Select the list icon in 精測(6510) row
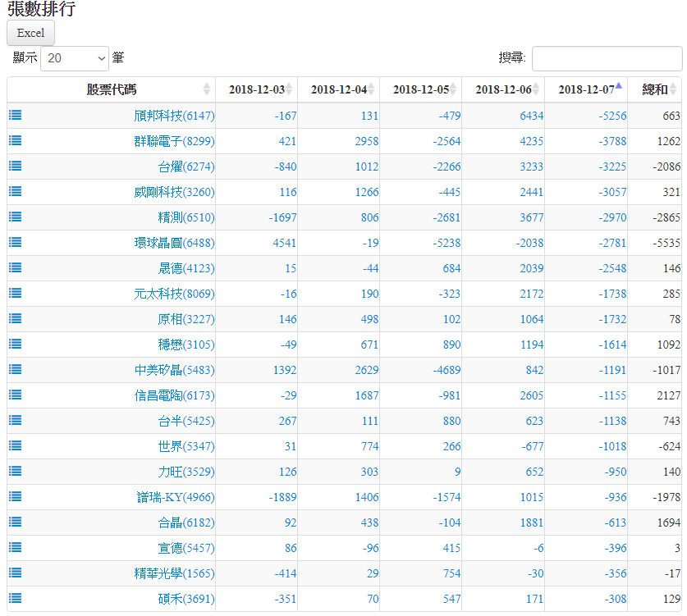Image resolution: width=687 pixels, height=616 pixels. point(15,217)
